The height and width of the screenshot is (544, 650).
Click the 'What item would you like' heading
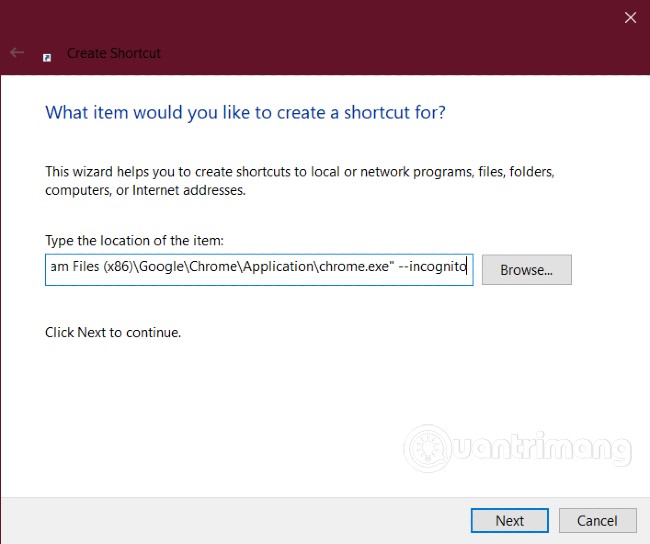point(245,113)
